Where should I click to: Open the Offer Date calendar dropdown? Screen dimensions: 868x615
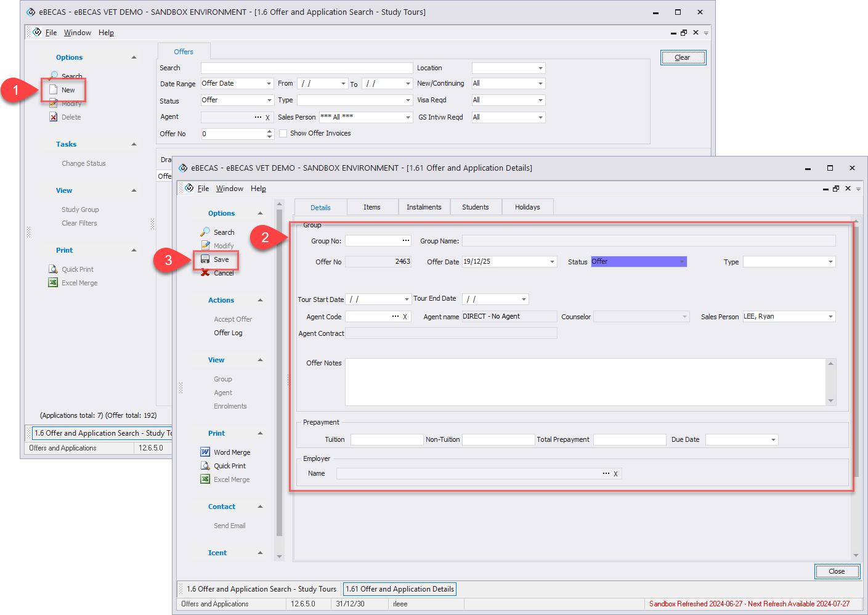[552, 262]
